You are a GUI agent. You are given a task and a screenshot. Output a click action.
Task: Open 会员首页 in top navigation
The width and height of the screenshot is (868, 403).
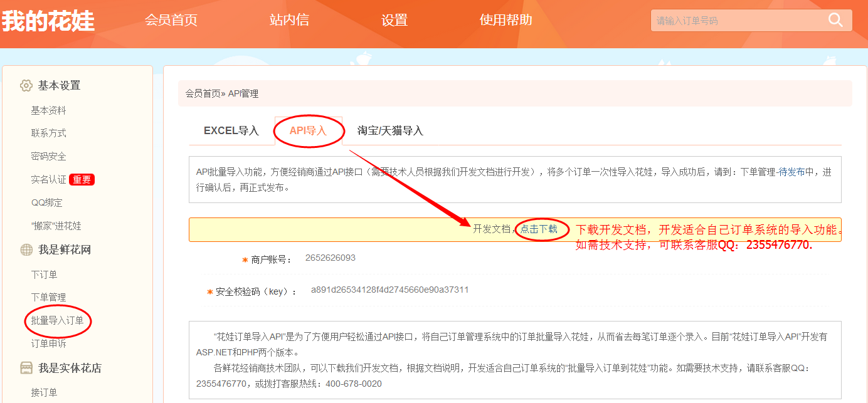[171, 20]
